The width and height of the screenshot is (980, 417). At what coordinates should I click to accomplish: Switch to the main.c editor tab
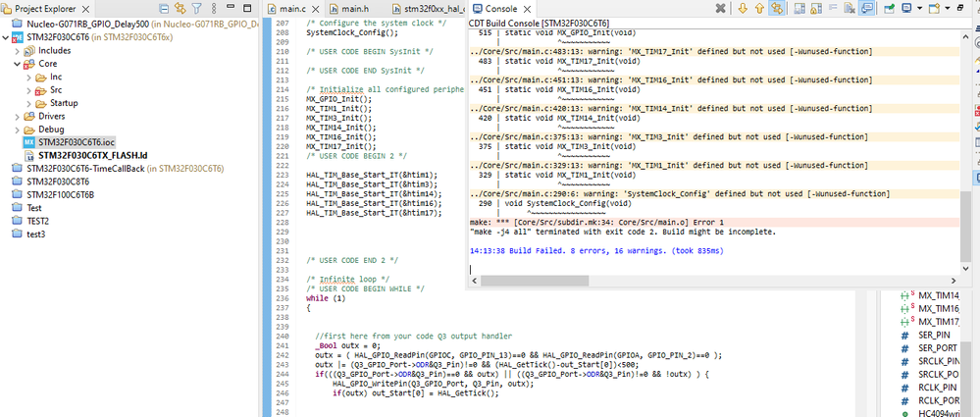293,10
